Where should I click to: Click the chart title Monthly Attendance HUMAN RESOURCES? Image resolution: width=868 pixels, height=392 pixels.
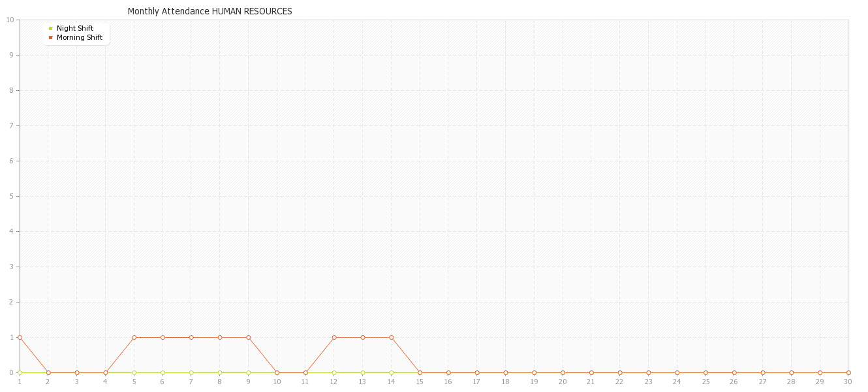pos(209,11)
